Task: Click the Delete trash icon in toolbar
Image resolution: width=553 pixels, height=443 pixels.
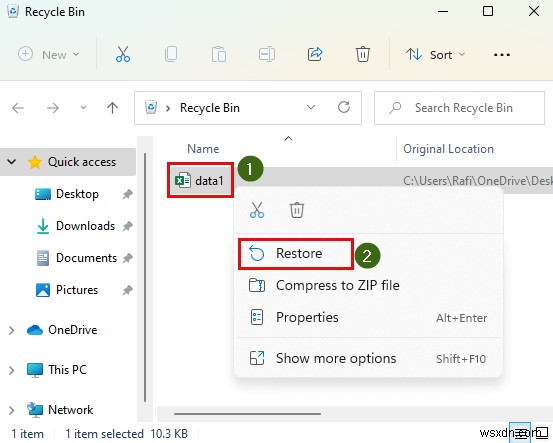Action: 363,54
